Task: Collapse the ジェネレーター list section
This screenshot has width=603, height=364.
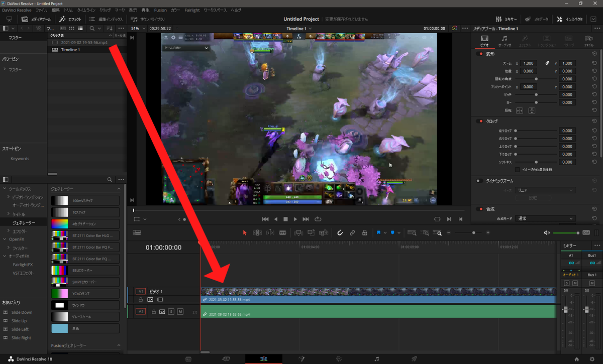Action: (x=119, y=189)
